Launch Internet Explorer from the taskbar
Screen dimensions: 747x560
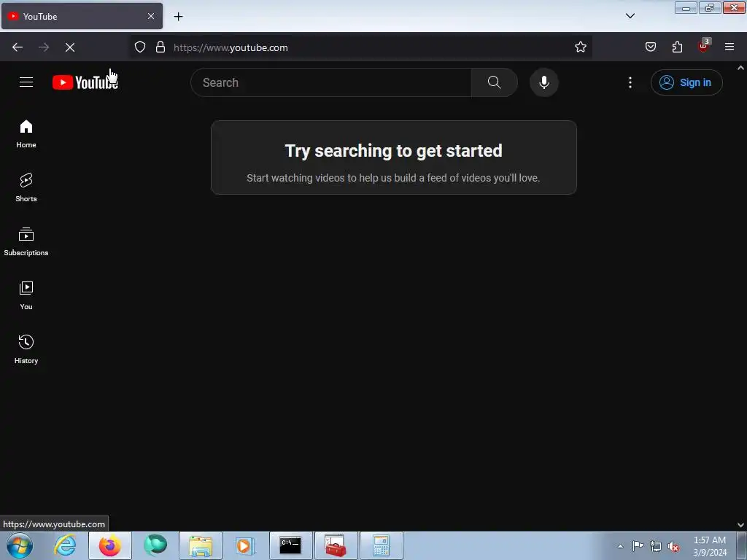(65, 545)
